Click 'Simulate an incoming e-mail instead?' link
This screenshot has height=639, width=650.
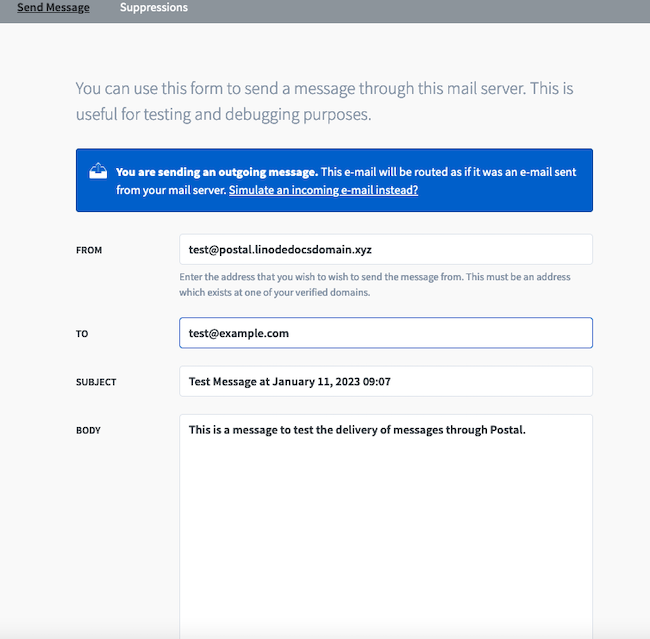(x=323, y=189)
